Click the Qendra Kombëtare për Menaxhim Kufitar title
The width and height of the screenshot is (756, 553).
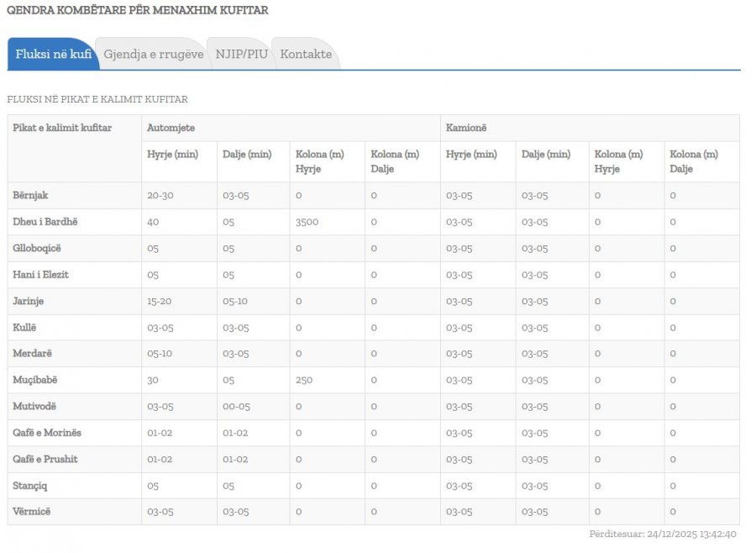pyautogui.click(x=138, y=10)
